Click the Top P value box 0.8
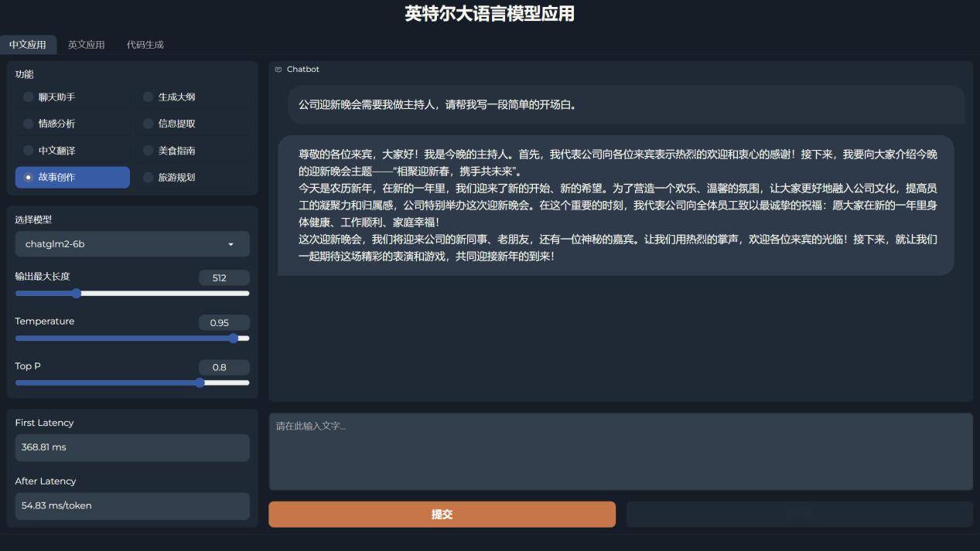This screenshot has height=551, width=980. pos(224,368)
